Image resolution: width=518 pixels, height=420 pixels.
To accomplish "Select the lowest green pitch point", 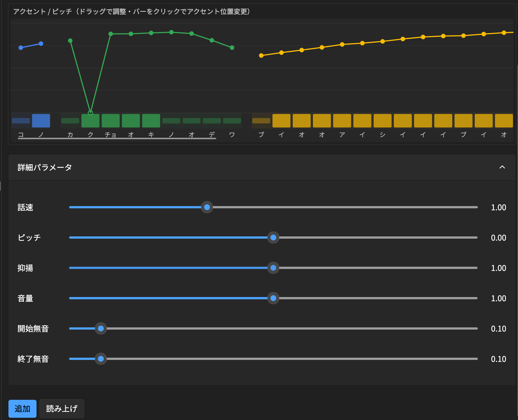I will pos(90,113).
